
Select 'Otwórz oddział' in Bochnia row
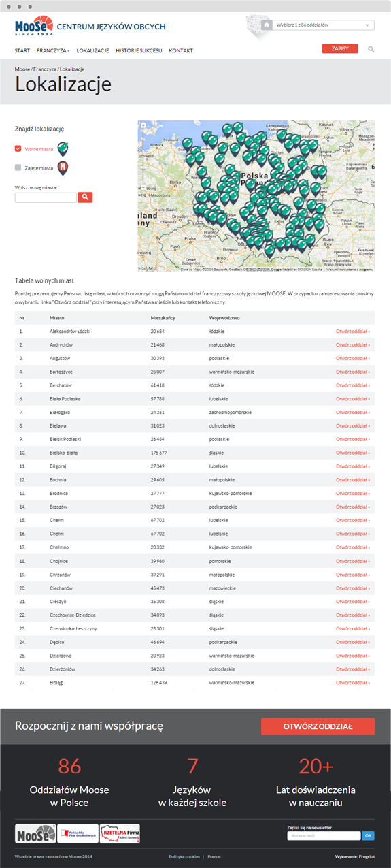point(352,480)
